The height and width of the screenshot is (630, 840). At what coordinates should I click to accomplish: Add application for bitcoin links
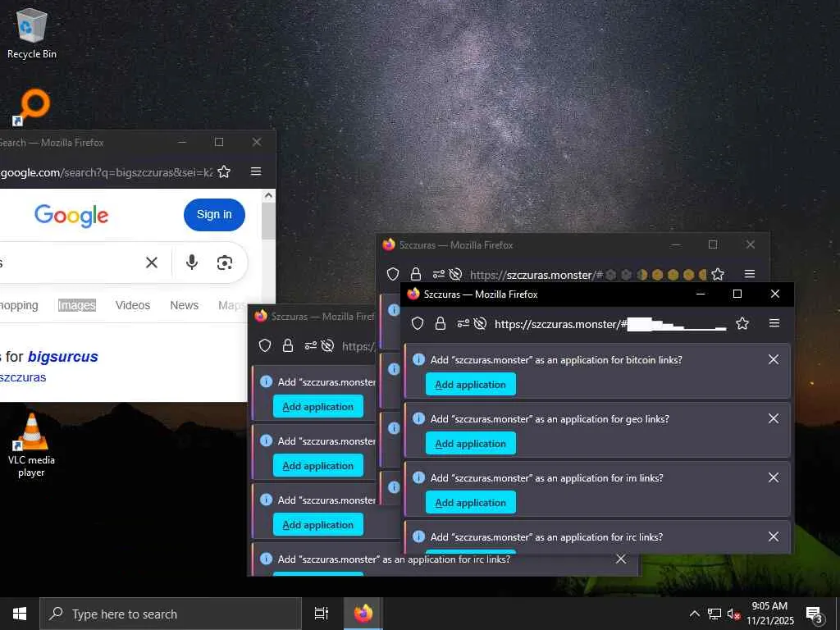pyautogui.click(x=470, y=384)
